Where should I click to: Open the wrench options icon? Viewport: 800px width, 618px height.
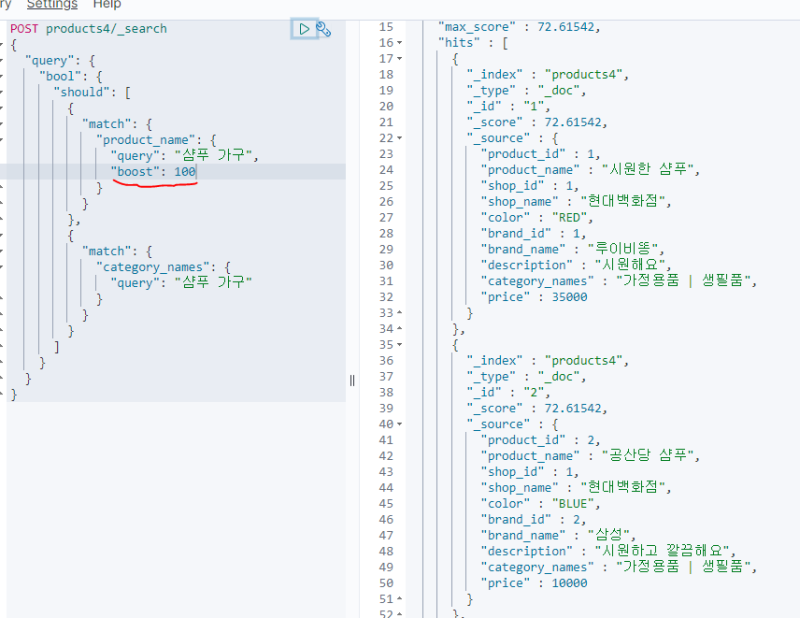[x=324, y=29]
